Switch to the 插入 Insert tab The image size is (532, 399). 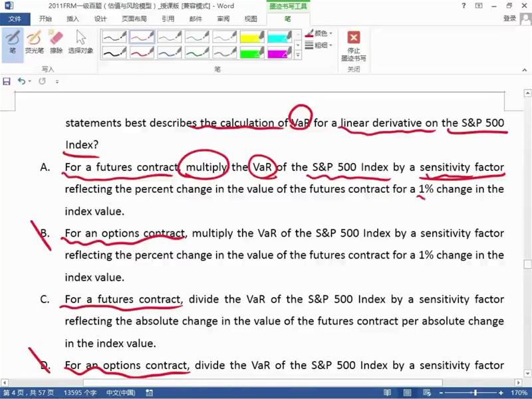tap(72, 19)
